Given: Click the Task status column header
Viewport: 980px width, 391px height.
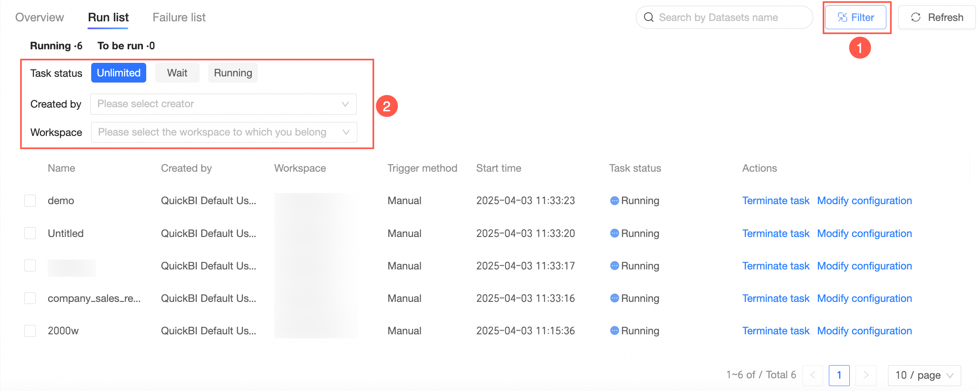Looking at the screenshot, I should tap(635, 168).
